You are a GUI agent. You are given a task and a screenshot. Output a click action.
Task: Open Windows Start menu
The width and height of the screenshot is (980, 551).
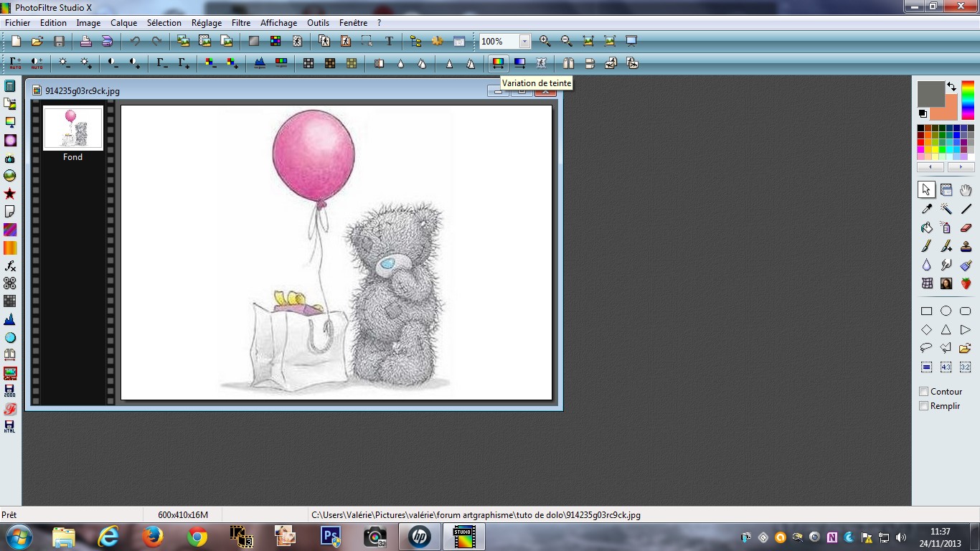(x=18, y=537)
